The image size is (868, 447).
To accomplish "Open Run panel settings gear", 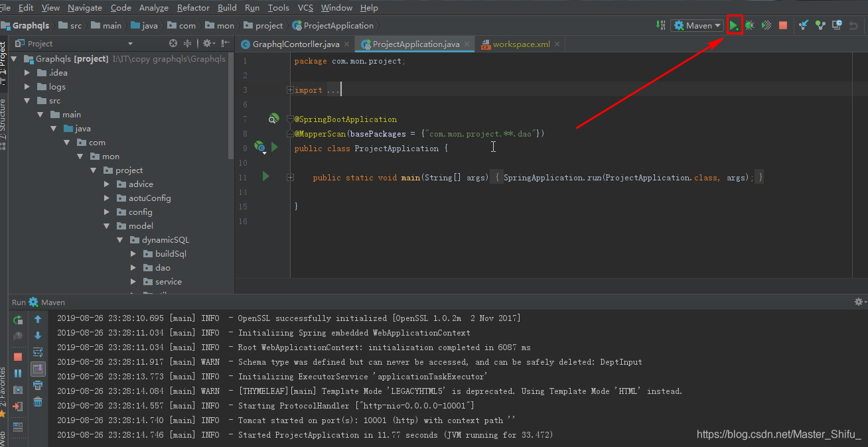I will pyautogui.click(x=859, y=302).
